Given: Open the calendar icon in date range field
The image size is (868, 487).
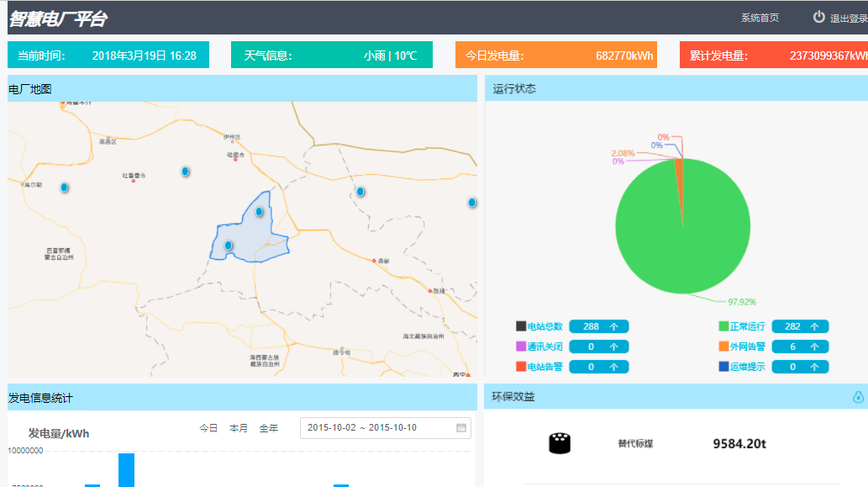Looking at the screenshot, I should pos(461,428).
